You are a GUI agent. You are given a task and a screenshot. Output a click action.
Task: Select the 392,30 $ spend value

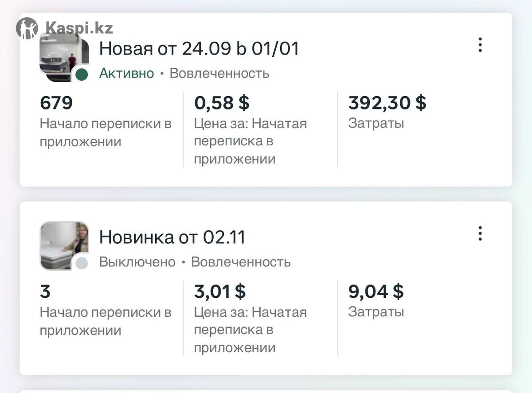tap(387, 103)
